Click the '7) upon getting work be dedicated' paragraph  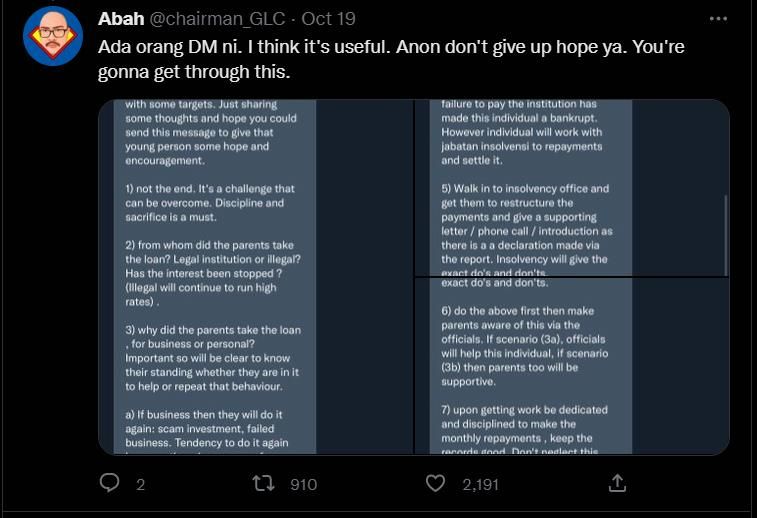[524, 431]
